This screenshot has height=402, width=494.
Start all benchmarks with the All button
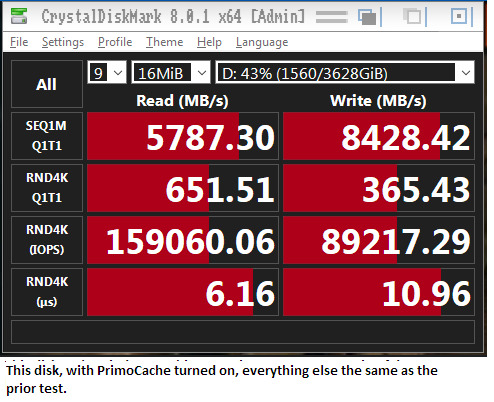tap(47, 84)
